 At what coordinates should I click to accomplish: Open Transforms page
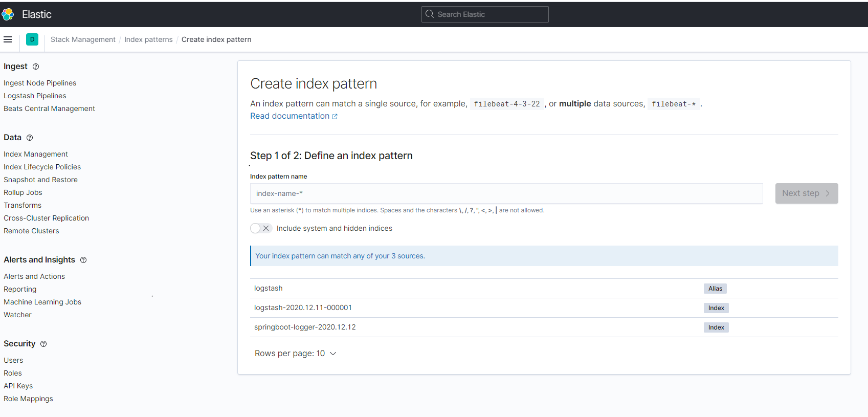coord(23,205)
